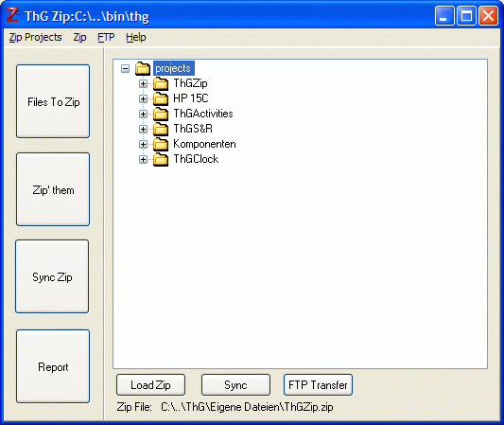
Task: Click the FTP Transfer button
Action: [318, 385]
